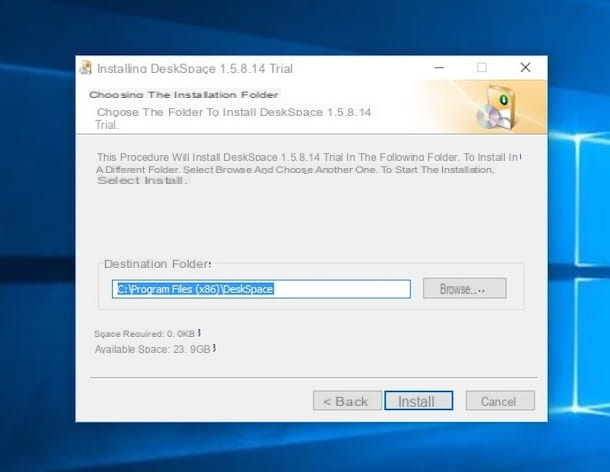The width and height of the screenshot is (610, 472).
Task: Go back with the < Back button
Action: click(347, 401)
